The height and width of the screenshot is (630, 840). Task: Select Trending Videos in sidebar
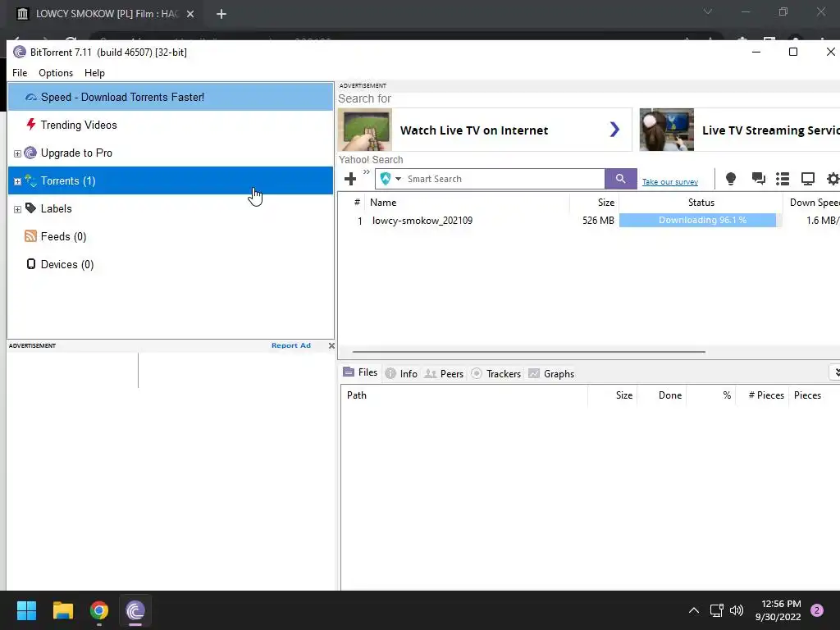click(171, 125)
